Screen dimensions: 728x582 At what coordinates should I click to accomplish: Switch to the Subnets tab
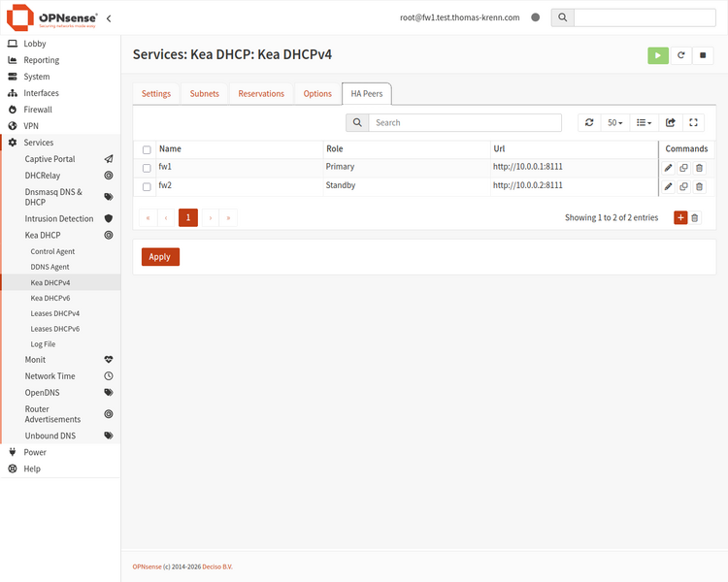(x=204, y=94)
